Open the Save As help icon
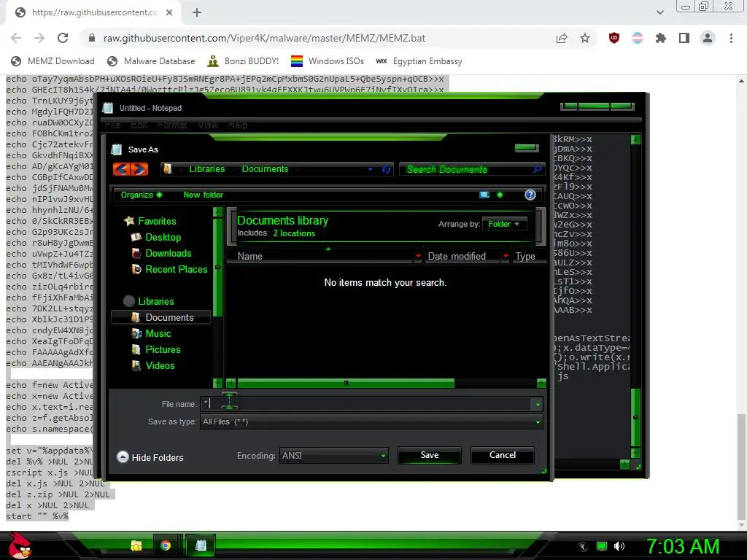Viewport: 747px width, 560px height. 530,195
